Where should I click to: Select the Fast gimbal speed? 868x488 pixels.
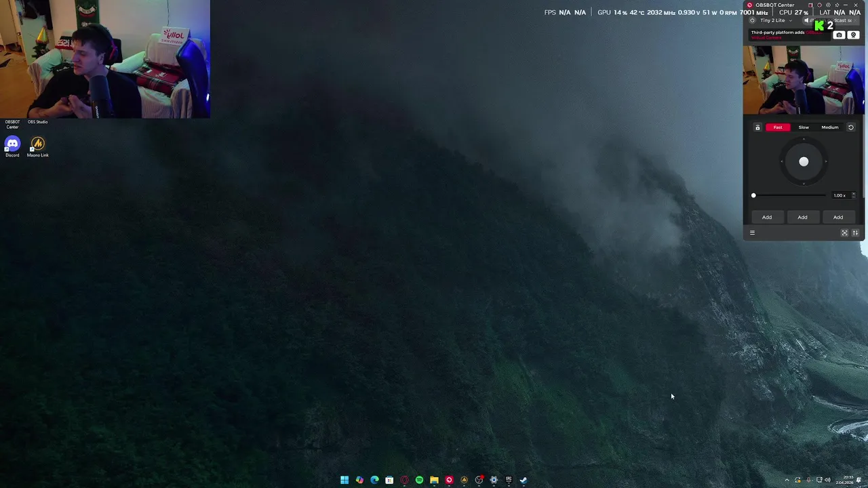(778, 127)
